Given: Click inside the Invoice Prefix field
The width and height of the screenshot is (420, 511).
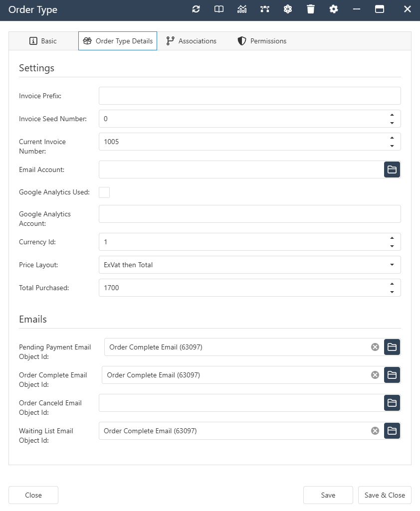Looking at the screenshot, I should 249,96.
